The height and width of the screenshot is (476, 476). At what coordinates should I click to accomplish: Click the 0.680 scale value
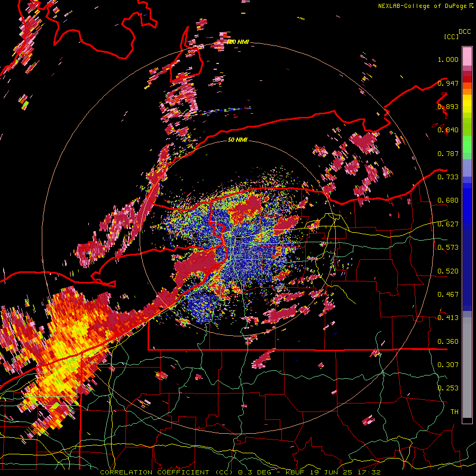point(448,200)
